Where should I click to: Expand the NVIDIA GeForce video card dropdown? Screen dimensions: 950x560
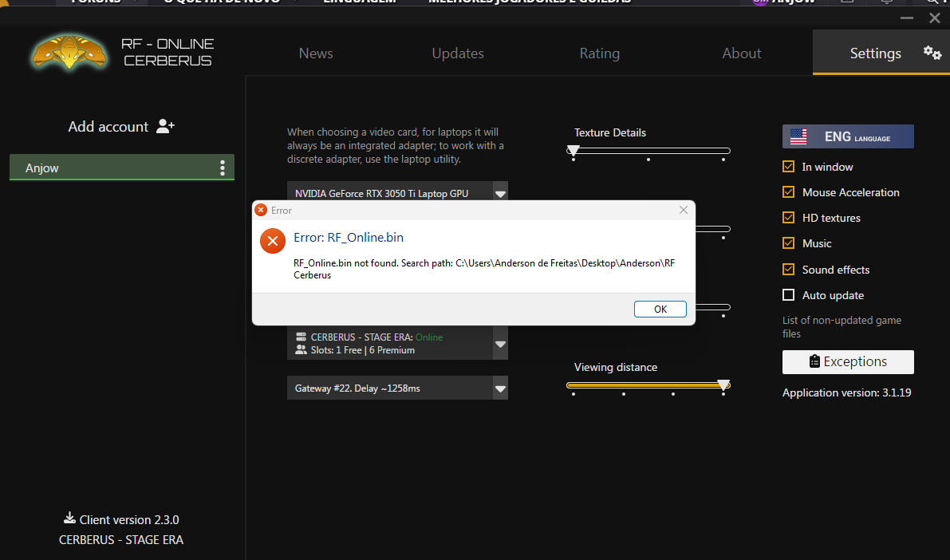tap(500, 193)
